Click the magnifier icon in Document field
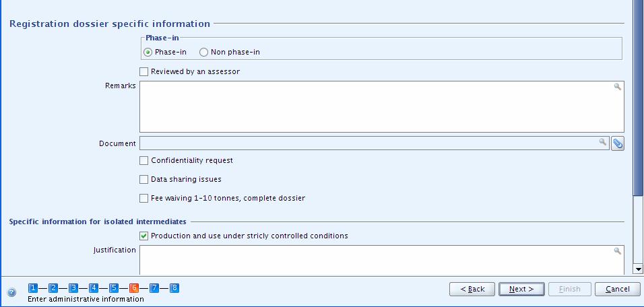This screenshot has width=644, height=307. click(x=602, y=142)
